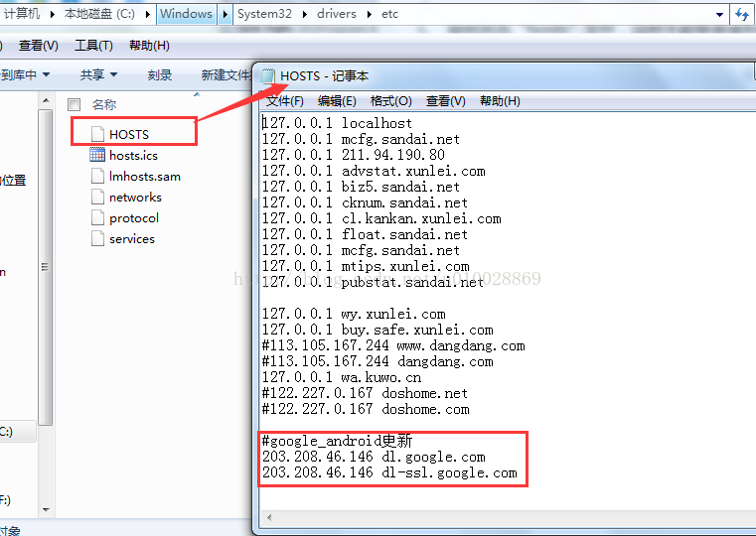Image resolution: width=756 pixels, height=536 pixels.
Task: Click the line '203.208.46.146 dl.google.com'
Action: (x=374, y=457)
